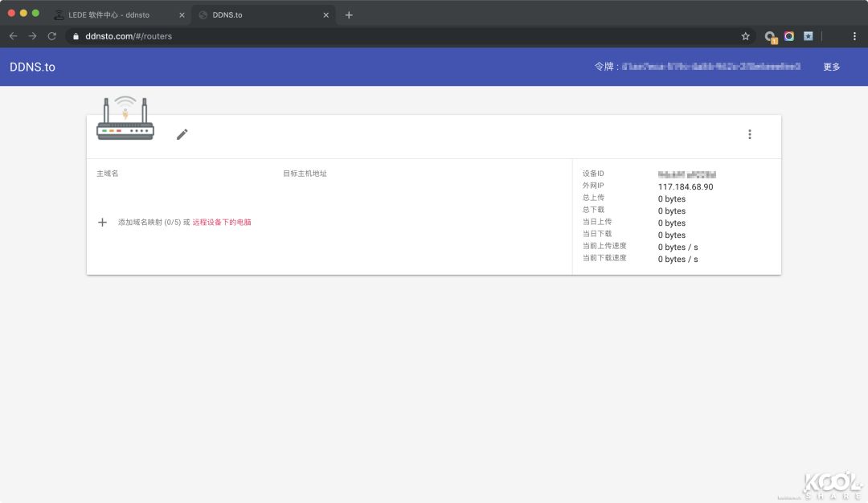Screen dimensions: 868x503
Task: Click the blurred token string in the header
Action: coord(710,67)
